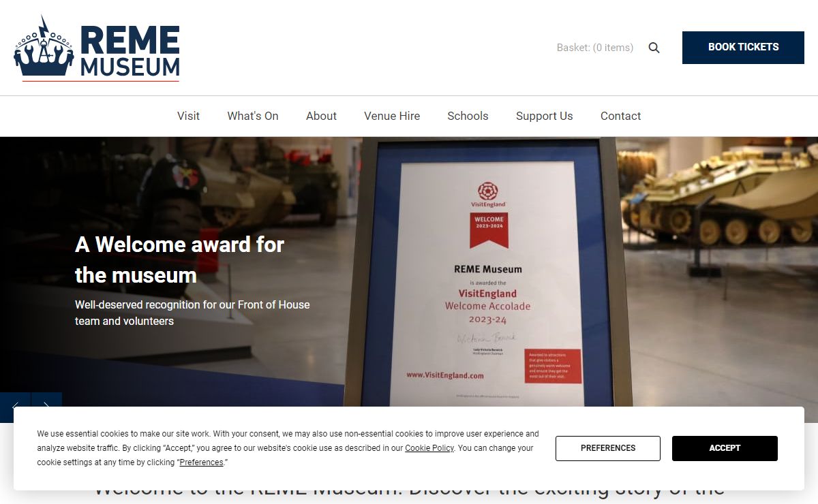View the Basket (0 items) link
Screen dimensions: 818x504
tap(595, 48)
